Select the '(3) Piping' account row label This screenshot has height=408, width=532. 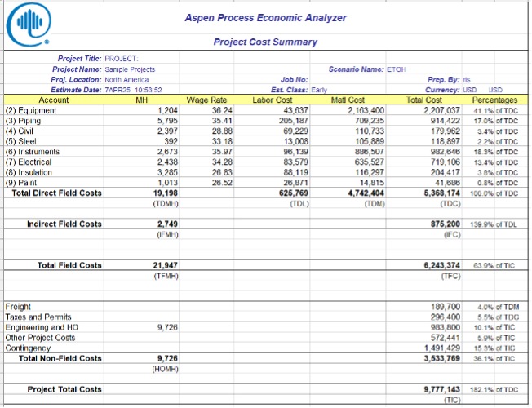23,121
